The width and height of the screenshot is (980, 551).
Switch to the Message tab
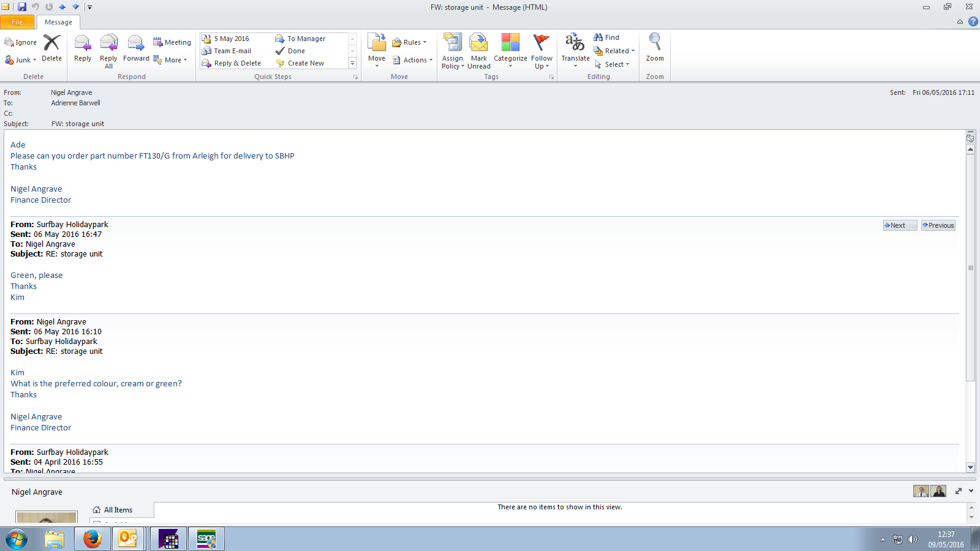coord(58,22)
